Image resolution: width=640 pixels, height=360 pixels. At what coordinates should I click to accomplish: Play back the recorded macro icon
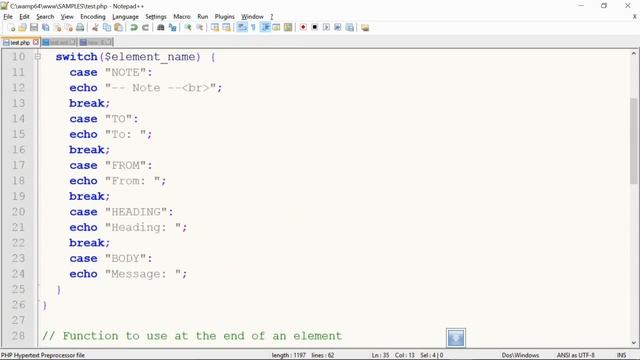326,27
